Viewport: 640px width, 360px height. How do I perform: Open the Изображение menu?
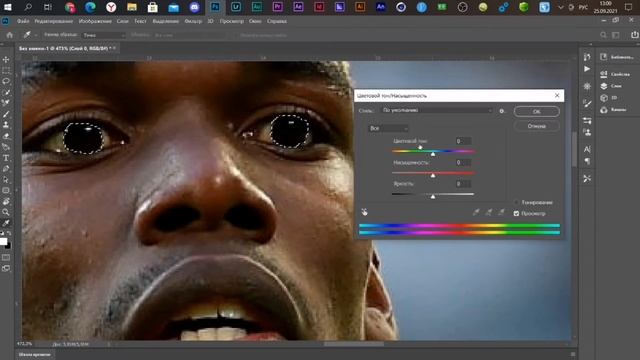coord(95,21)
